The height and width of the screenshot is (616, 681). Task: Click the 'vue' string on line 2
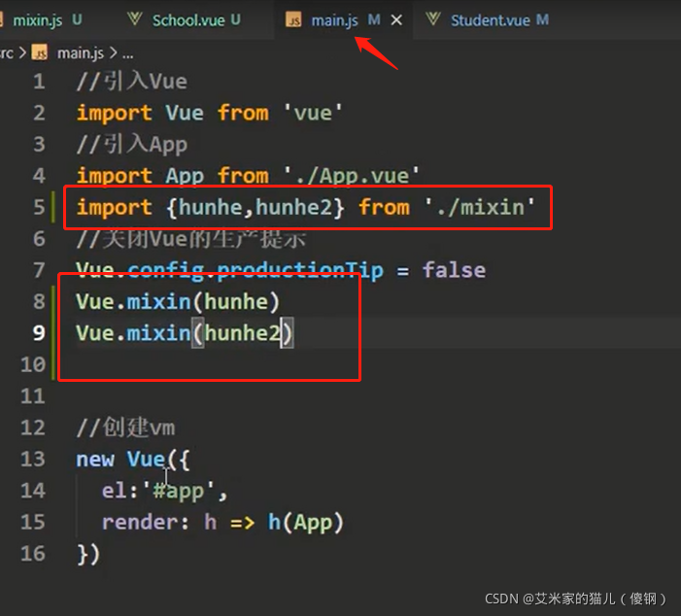[x=313, y=114]
